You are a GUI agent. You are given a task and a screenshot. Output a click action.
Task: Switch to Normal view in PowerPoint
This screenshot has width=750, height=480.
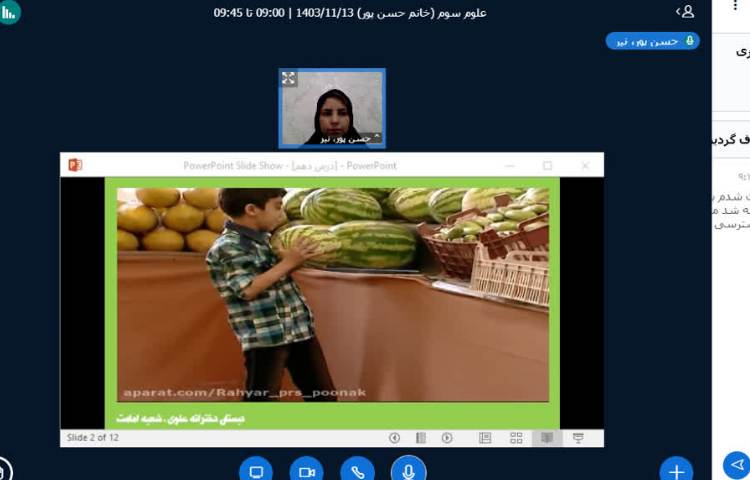point(485,438)
